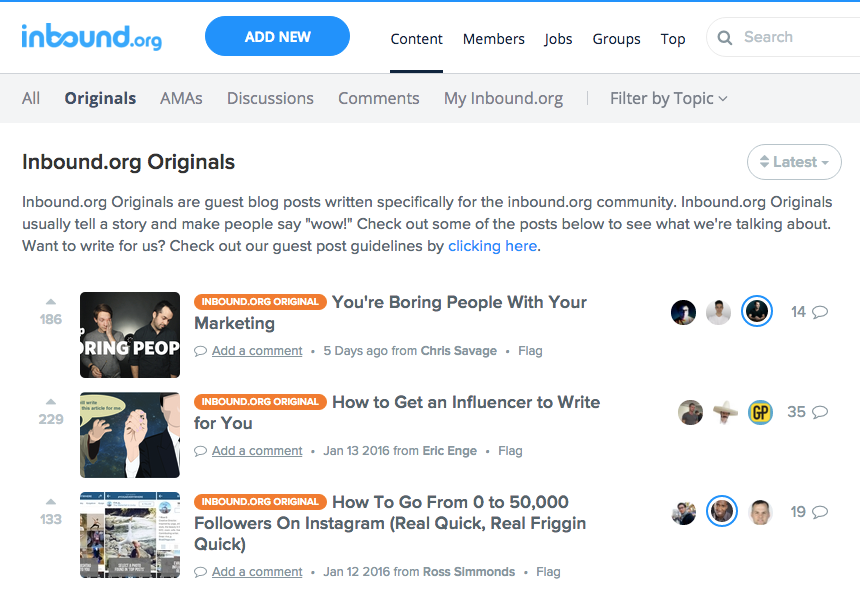Viewport: 860px width, 593px height.
Task: Click comment icon on Chris Savage post
Action: (200, 351)
